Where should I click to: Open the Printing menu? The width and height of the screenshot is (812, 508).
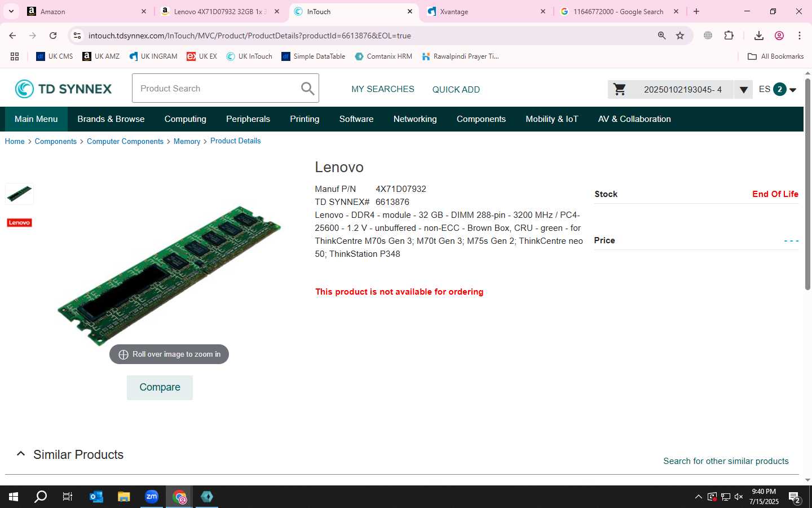[x=304, y=119]
